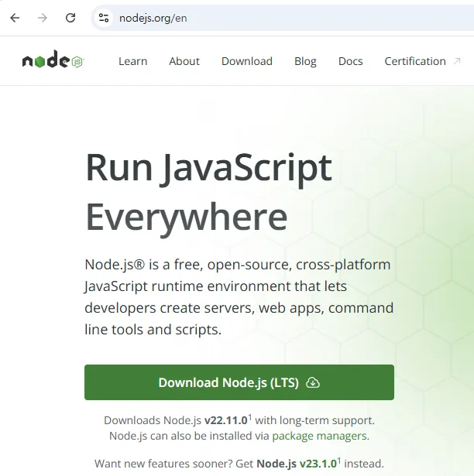Click the browser forward arrow

coord(43,19)
